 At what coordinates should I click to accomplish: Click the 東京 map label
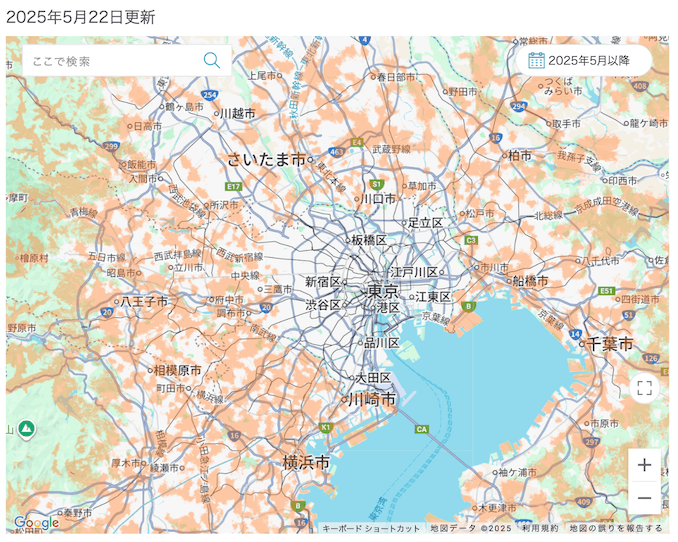(383, 291)
